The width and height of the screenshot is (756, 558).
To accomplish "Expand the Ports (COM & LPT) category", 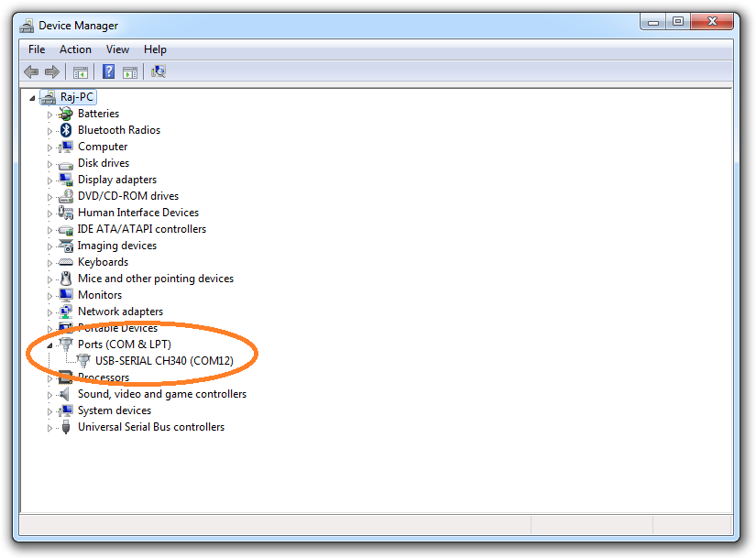I will pyautogui.click(x=50, y=344).
